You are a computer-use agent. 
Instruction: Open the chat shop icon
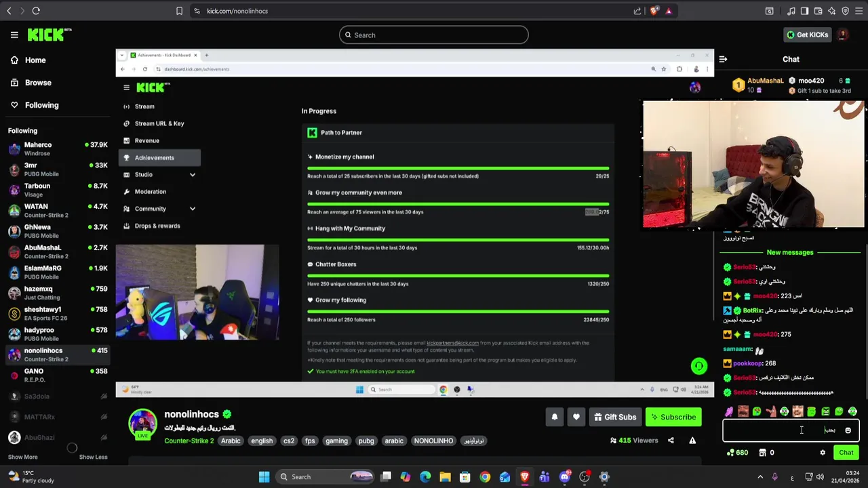coord(762,453)
